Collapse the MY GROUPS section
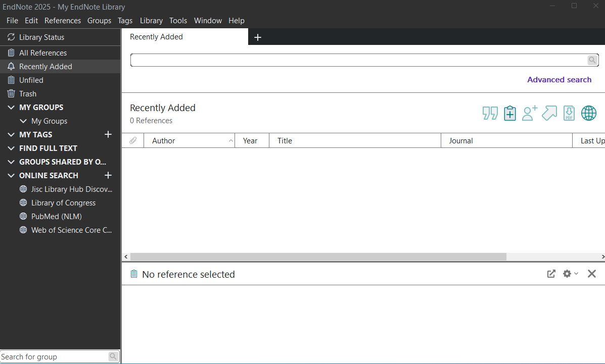Viewport: 605px width, 364px height. click(x=11, y=108)
